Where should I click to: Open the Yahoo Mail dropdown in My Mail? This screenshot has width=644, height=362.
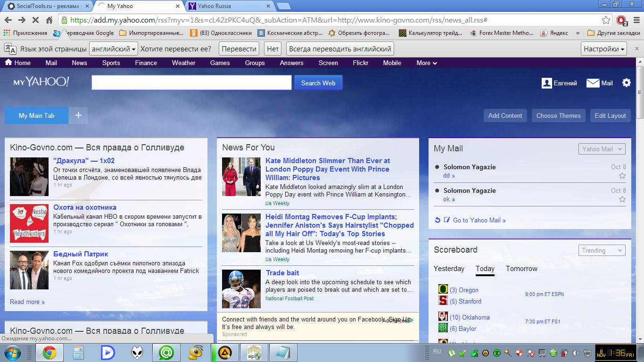tap(602, 149)
